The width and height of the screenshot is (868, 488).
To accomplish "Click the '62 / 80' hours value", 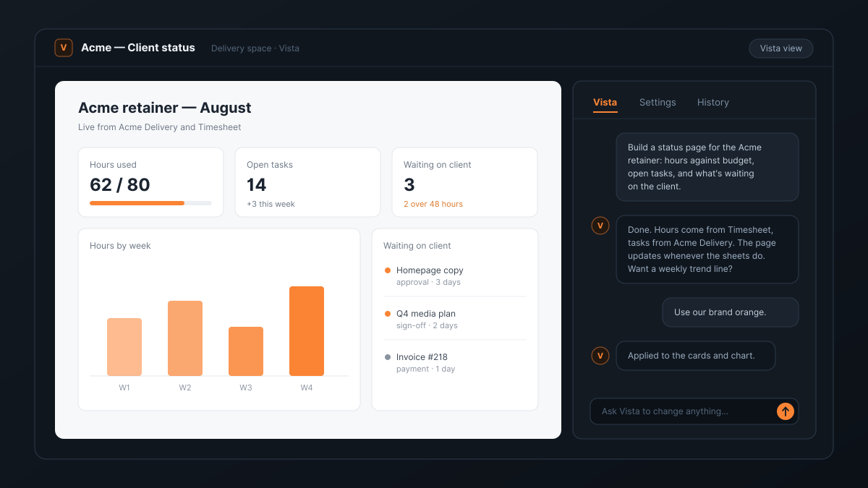I will 120,185.
